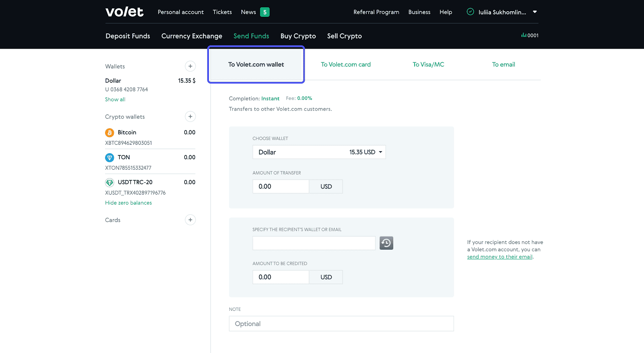Viewport: 644px width, 353px height.
Task: Click the optional Note field
Action: [x=341, y=324]
